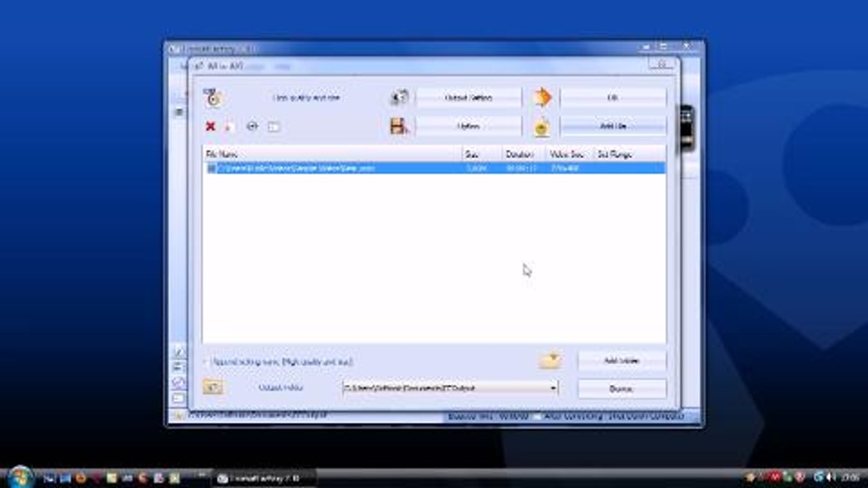This screenshot has height=488, width=868.
Task: Sort by Size column header
Action: coord(482,155)
